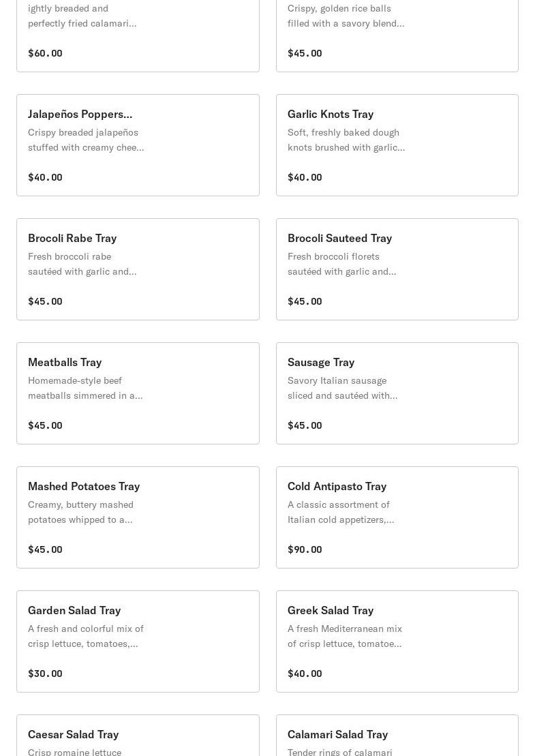Open the Calamari Salad Tray item

pyautogui.click(x=397, y=736)
